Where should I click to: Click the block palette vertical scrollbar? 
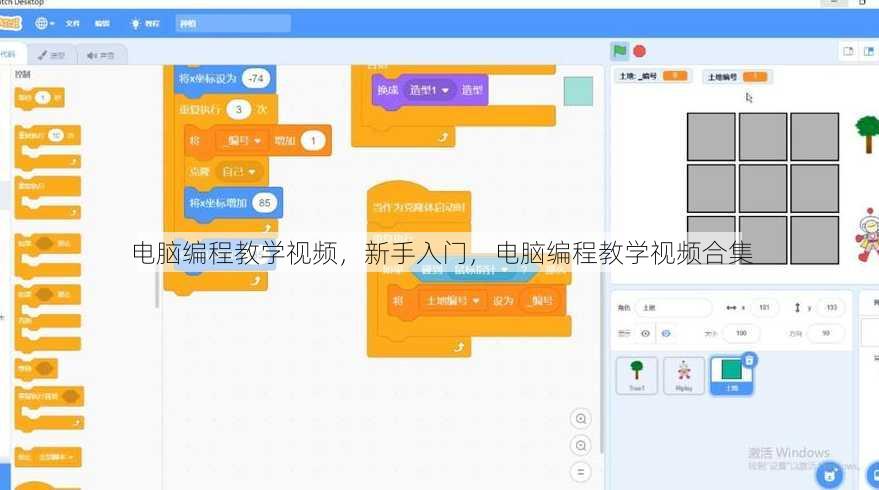[158, 290]
